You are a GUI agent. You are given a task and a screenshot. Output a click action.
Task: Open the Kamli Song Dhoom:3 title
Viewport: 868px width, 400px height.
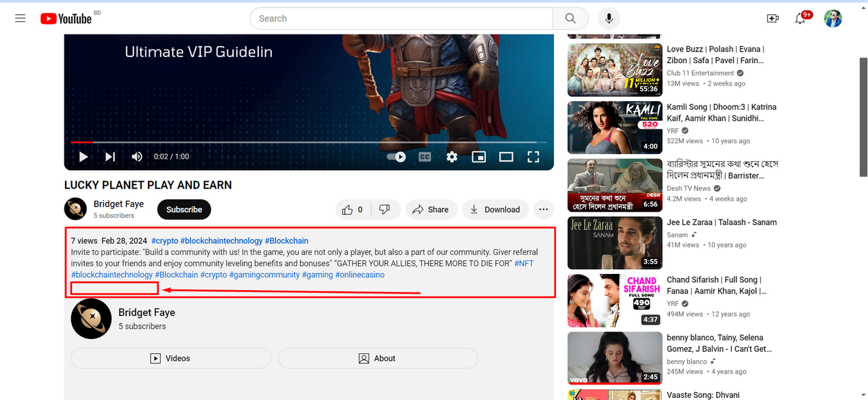pos(722,113)
